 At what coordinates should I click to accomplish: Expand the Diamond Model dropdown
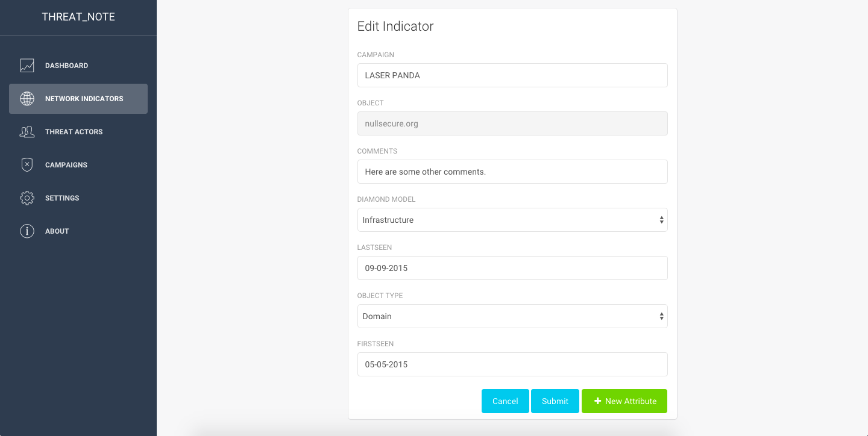(512, 220)
